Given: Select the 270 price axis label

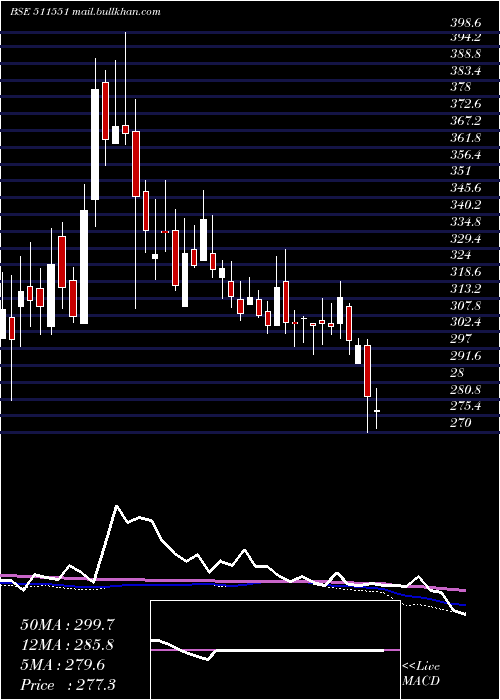Looking at the screenshot, I should click(461, 423).
